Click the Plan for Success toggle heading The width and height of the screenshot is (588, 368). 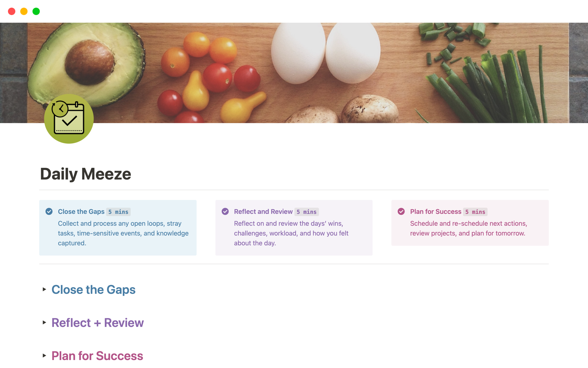point(97,356)
